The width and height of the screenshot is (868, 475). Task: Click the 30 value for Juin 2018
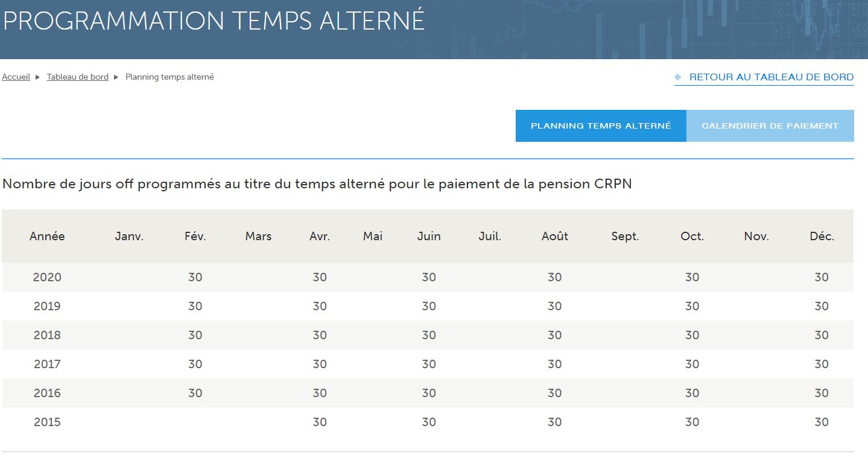[429, 336]
